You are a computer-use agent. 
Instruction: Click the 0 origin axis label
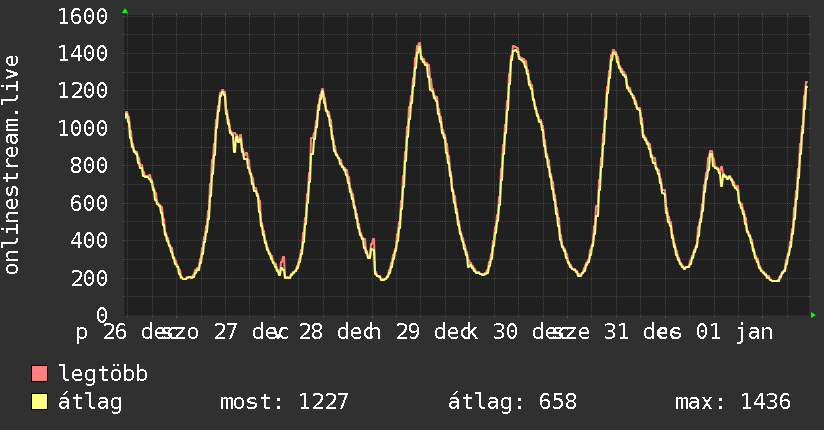[102, 315]
